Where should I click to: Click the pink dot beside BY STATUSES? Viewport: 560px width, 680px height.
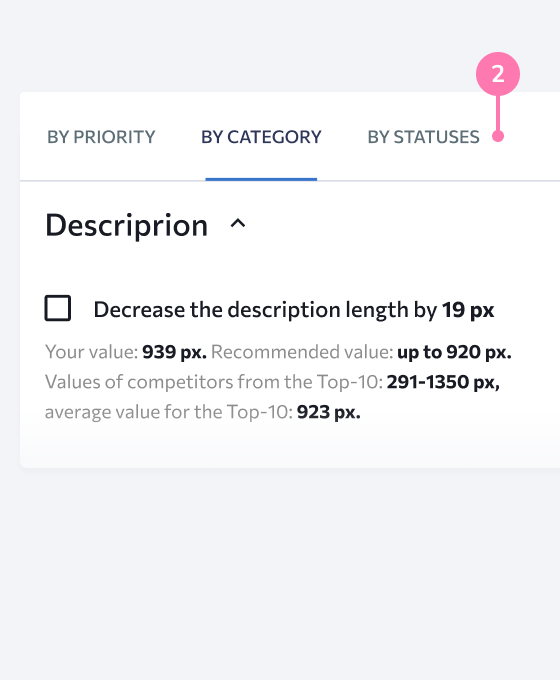coord(498,136)
